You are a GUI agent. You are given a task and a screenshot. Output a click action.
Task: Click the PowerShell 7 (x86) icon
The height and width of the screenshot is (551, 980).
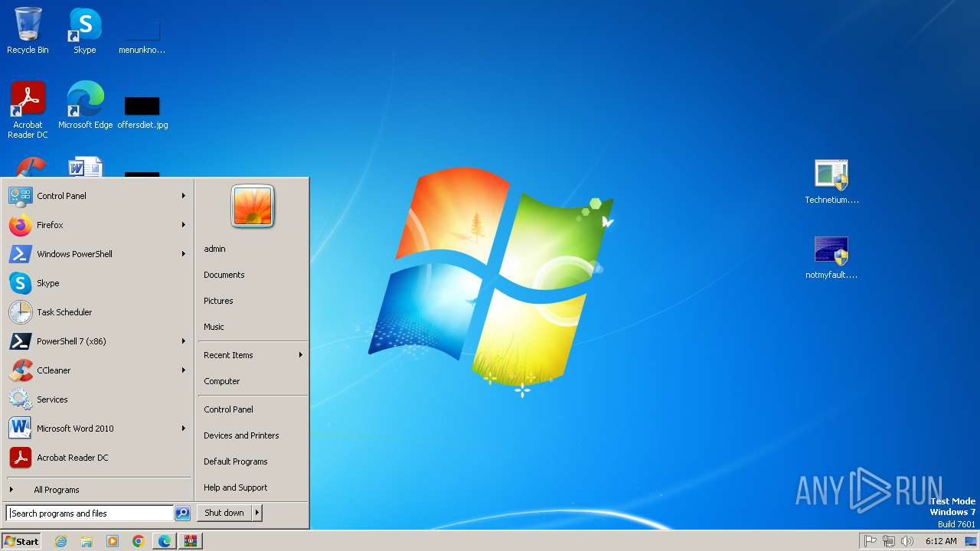point(20,341)
